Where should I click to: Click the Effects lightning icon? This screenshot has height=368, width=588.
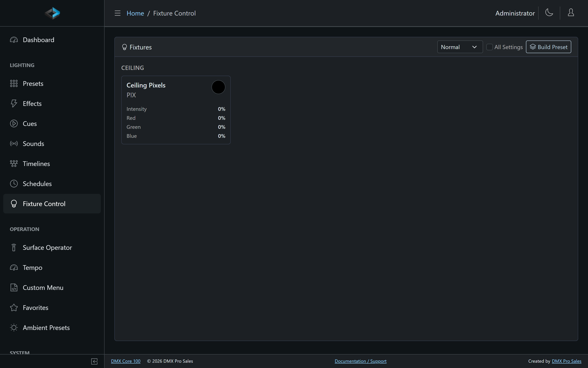(14, 103)
